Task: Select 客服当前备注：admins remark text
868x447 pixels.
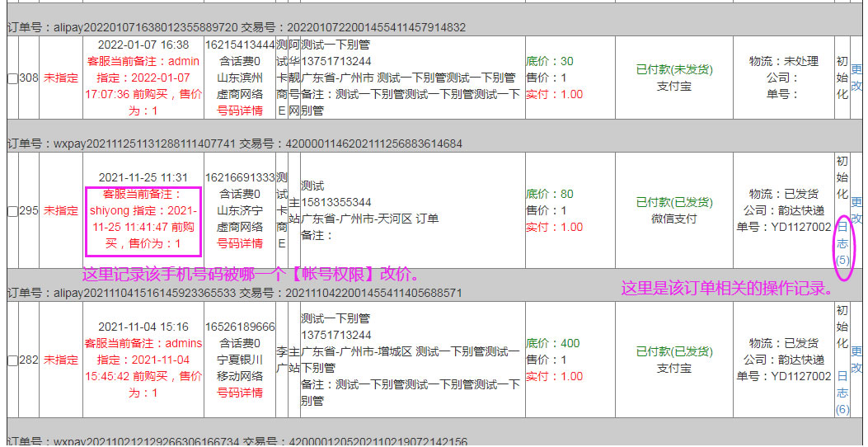Action: coord(143,343)
